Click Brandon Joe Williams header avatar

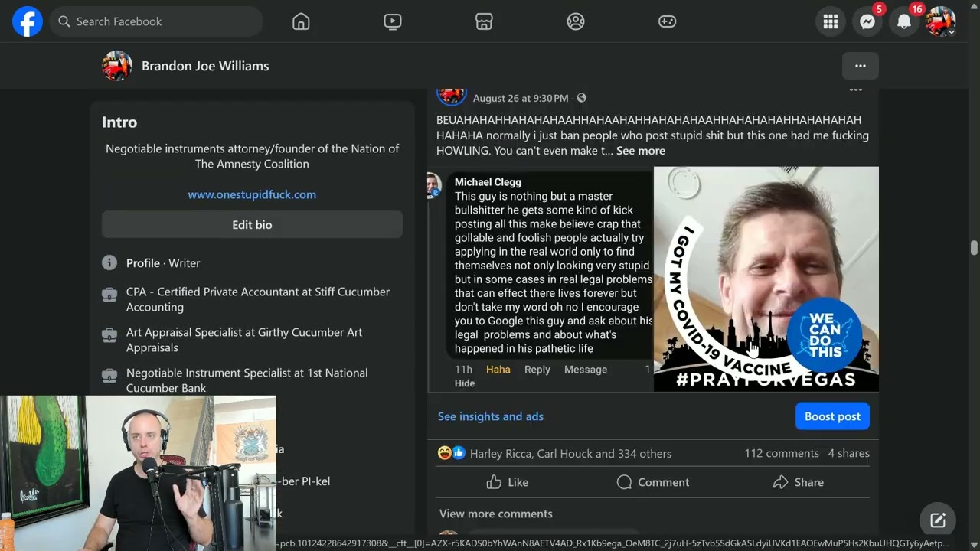pos(117,66)
